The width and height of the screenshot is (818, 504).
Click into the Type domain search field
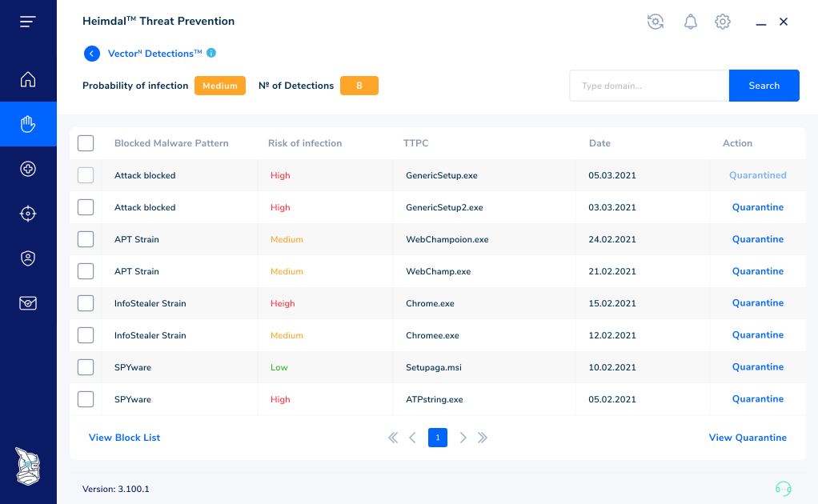pyautogui.click(x=649, y=86)
